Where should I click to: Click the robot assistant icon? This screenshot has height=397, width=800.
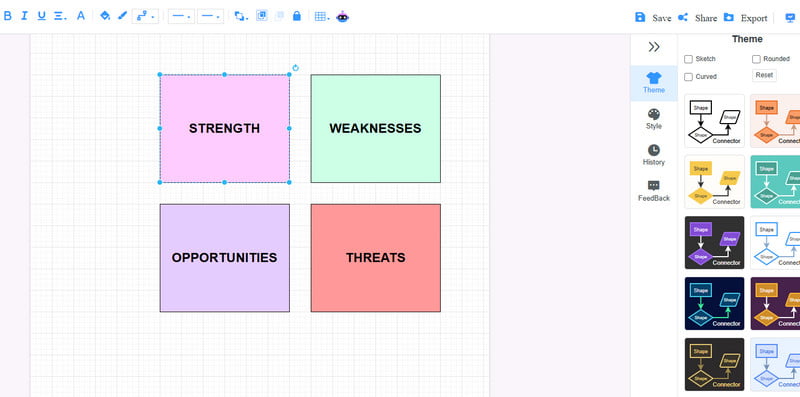342,16
